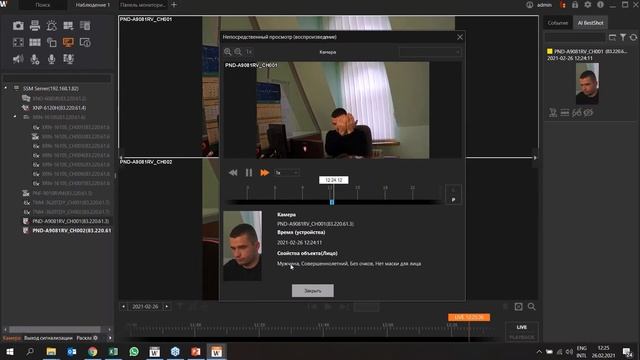Click the search-area icon beside filter
The width and height of the screenshot is (640, 360).
[x=612, y=37]
